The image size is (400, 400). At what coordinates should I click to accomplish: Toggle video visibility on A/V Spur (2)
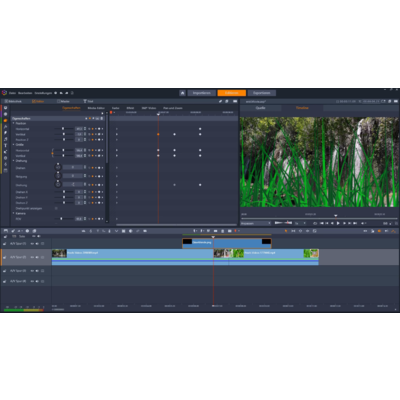[32, 257]
